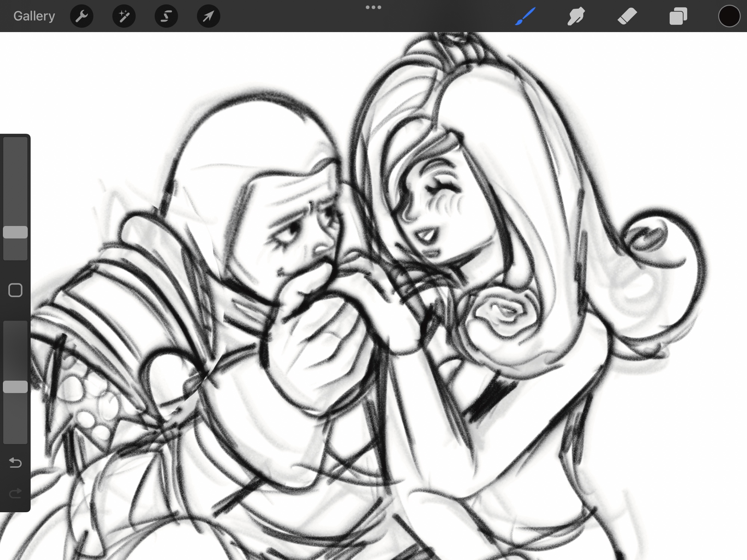Open the Adjustments magic wand menu
Viewport: 747px width, 560px height.
coord(124,16)
